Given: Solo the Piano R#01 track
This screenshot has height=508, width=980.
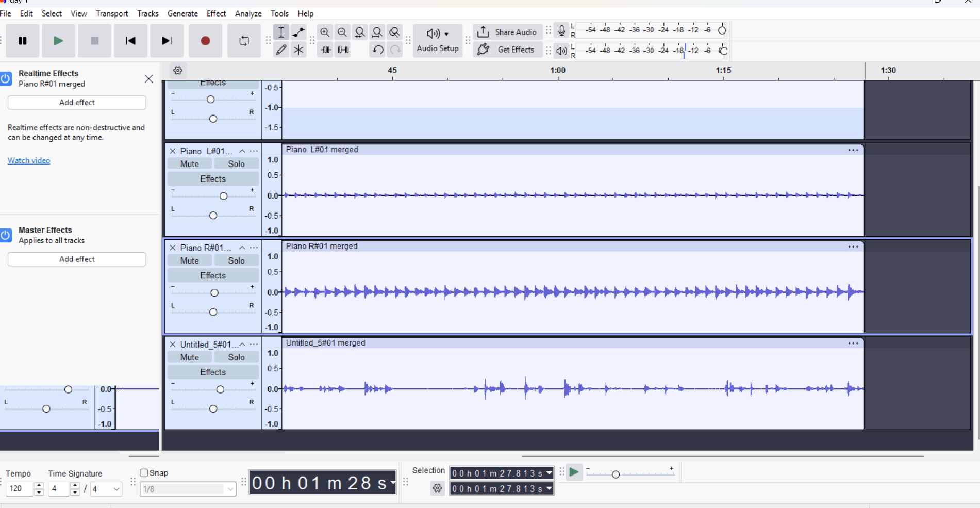Looking at the screenshot, I should coord(236,260).
